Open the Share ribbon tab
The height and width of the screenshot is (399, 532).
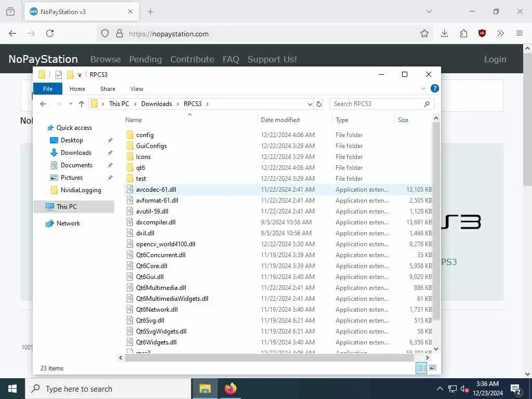108,88
